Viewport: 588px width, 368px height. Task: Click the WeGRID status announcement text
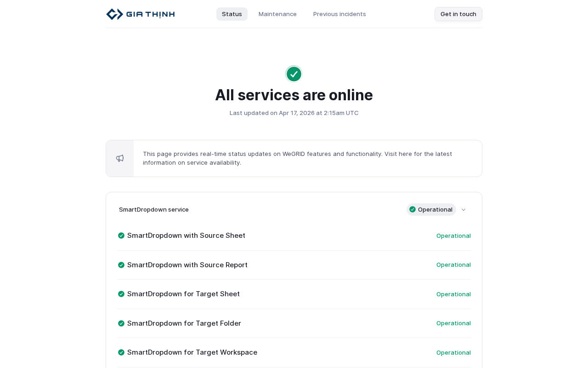point(298,158)
